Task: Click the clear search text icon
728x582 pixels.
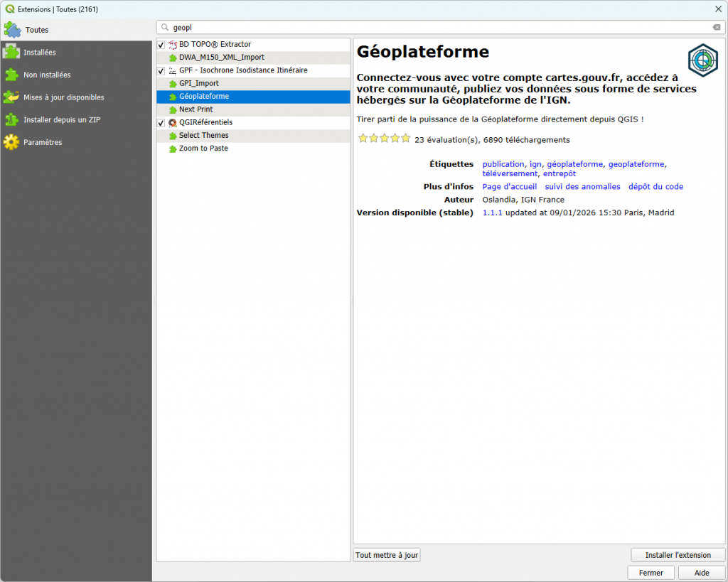Action: click(717, 28)
